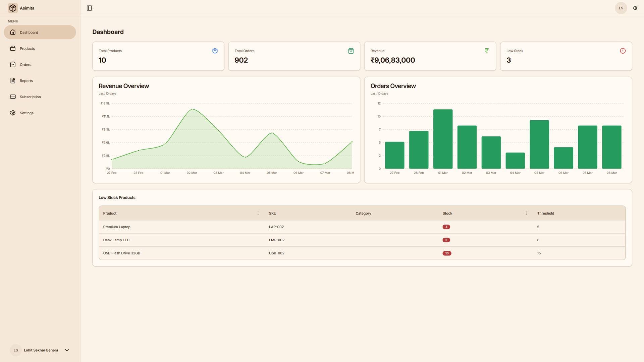Click the Settings gear icon in sidebar

coord(13,113)
